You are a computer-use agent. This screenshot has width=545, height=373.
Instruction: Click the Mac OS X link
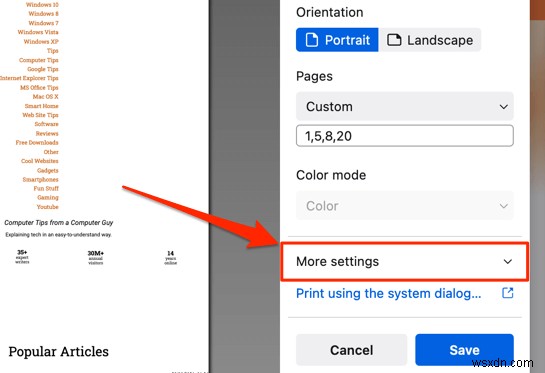[x=46, y=96]
